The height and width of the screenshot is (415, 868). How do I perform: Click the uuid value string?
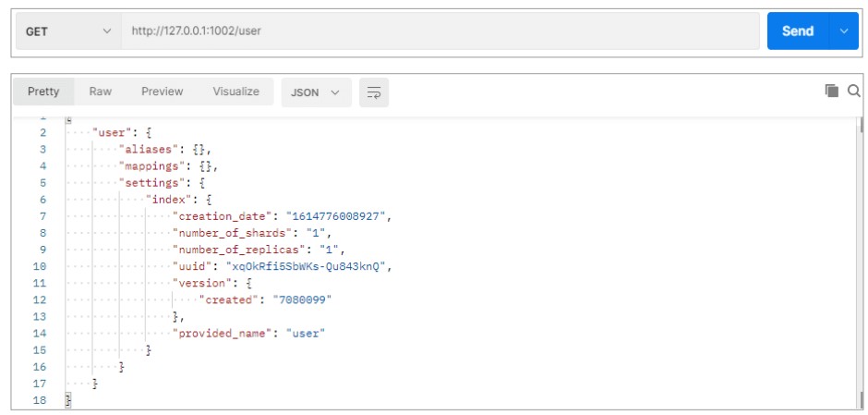click(308, 266)
